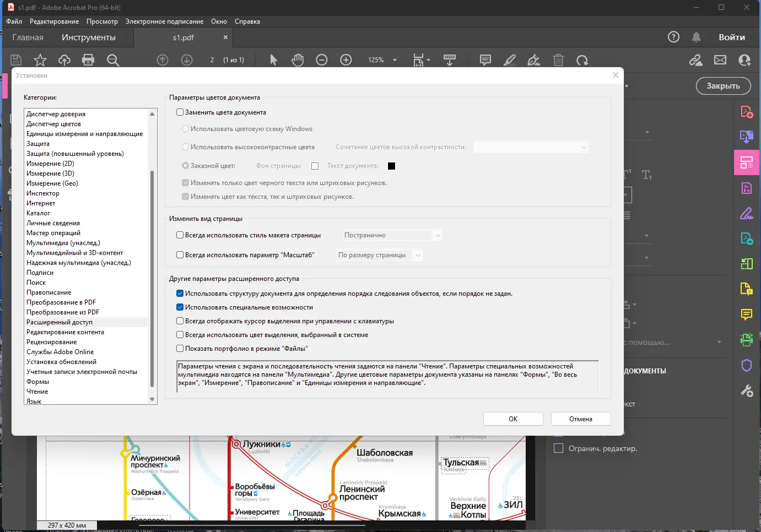
Task: Open the "Просмотр" menu
Action: [102, 21]
